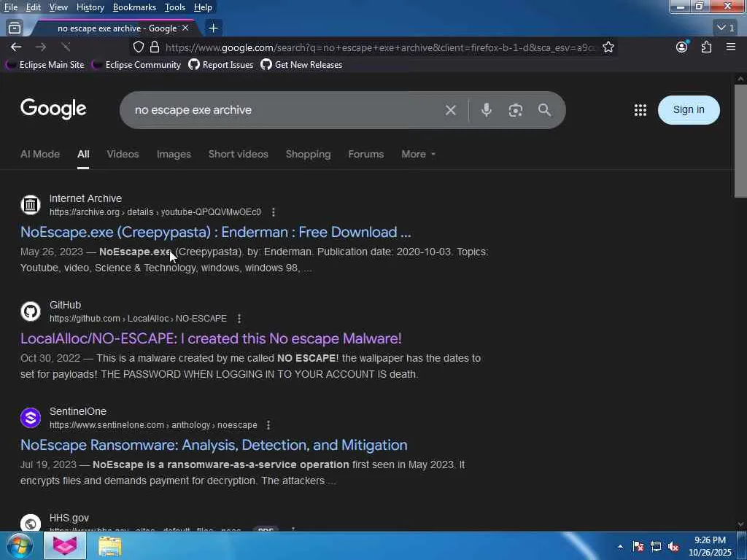This screenshot has height=560, width=747.
Task: Open the Firefox hamburger application menu
Action: pos(731,47)
